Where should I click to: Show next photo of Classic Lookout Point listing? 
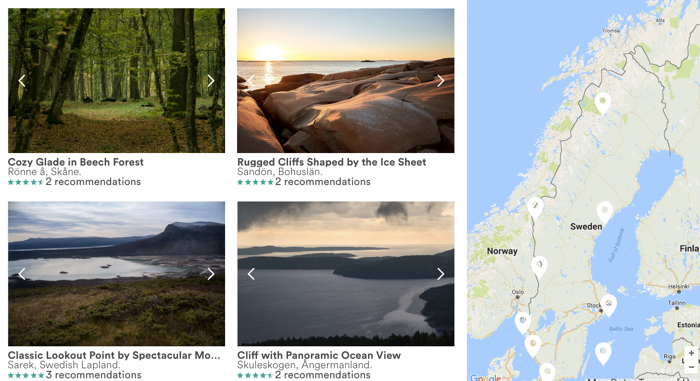click(x=211, y=274)
